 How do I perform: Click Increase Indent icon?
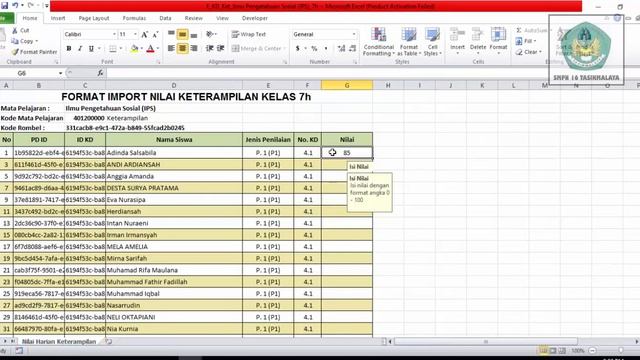click(x=220, y=49)
